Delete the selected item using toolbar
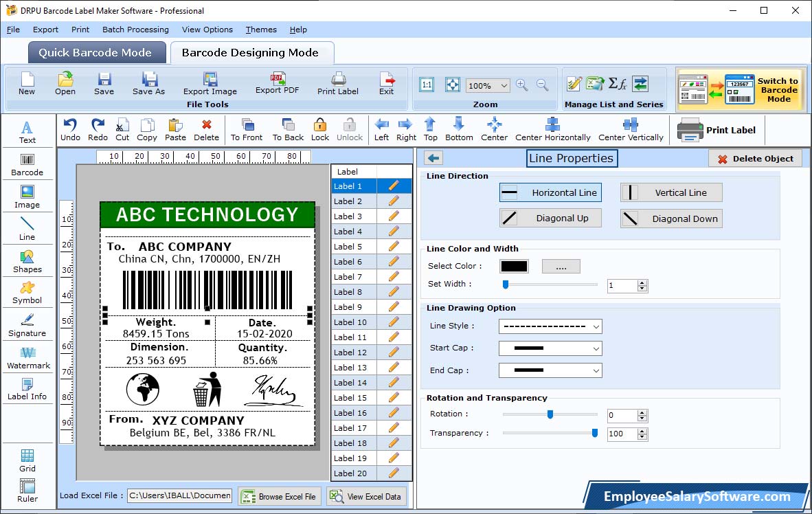This screenshot has height=514, width=812. click(x=207, y=130)
